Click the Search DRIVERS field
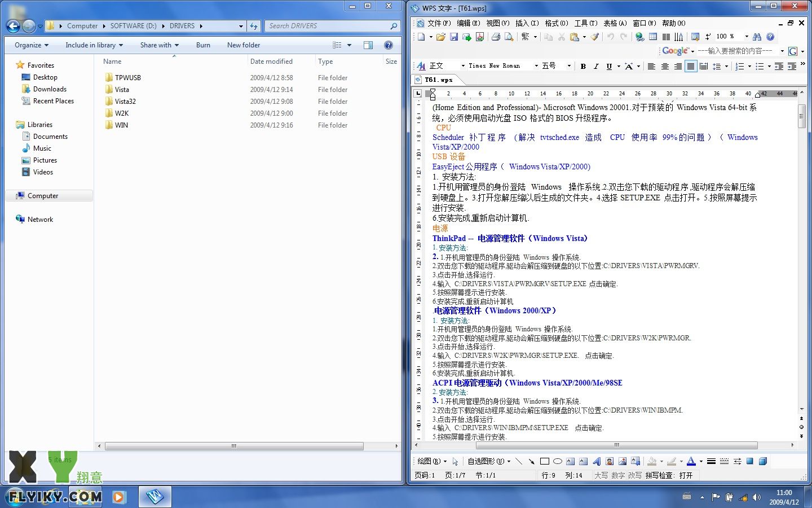 (332, 26)
